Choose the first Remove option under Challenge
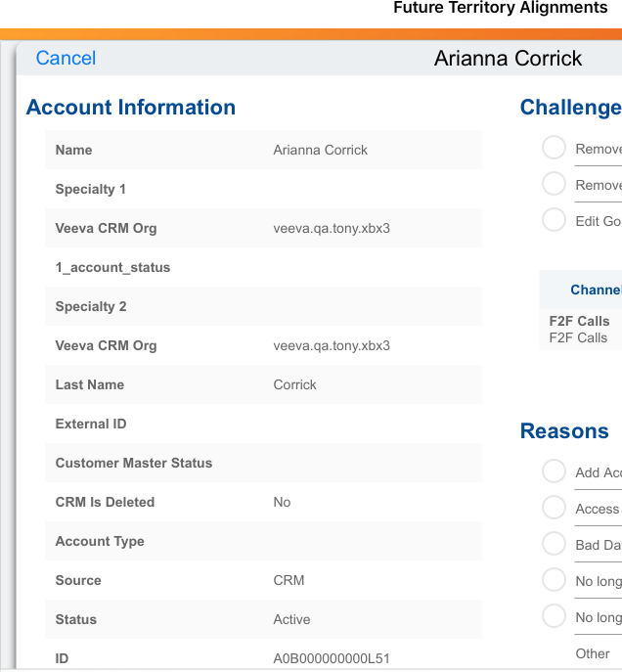Viewport: 622px width, 672px height. (x=555, y=148)
